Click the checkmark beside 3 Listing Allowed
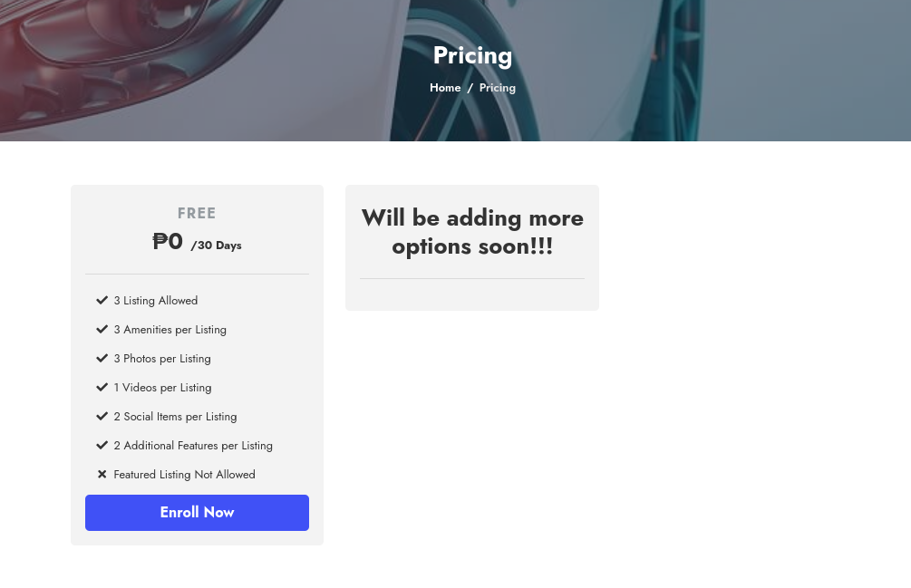This screenshot has height=588, width=911. (x=102, y=300)
